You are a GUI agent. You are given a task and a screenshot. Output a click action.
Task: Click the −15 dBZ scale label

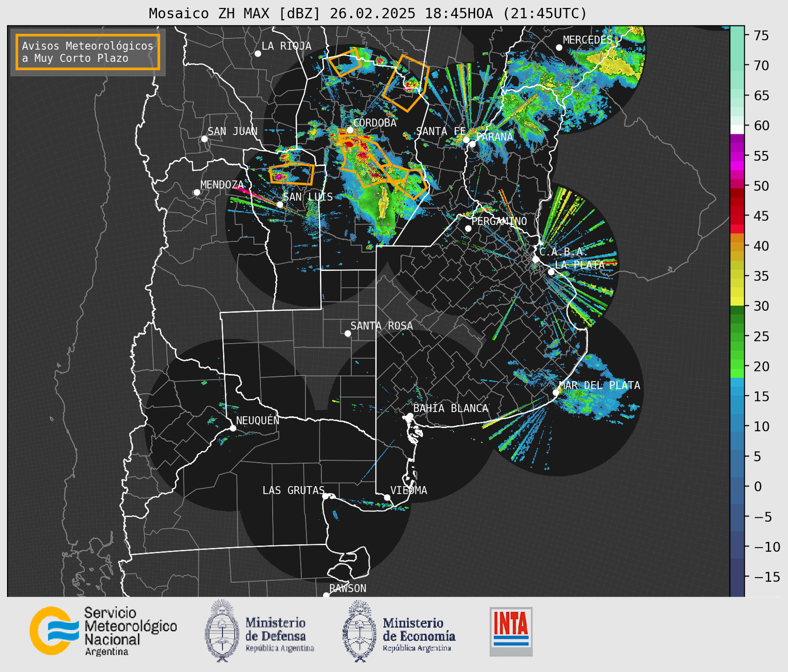tap(767, 577)
